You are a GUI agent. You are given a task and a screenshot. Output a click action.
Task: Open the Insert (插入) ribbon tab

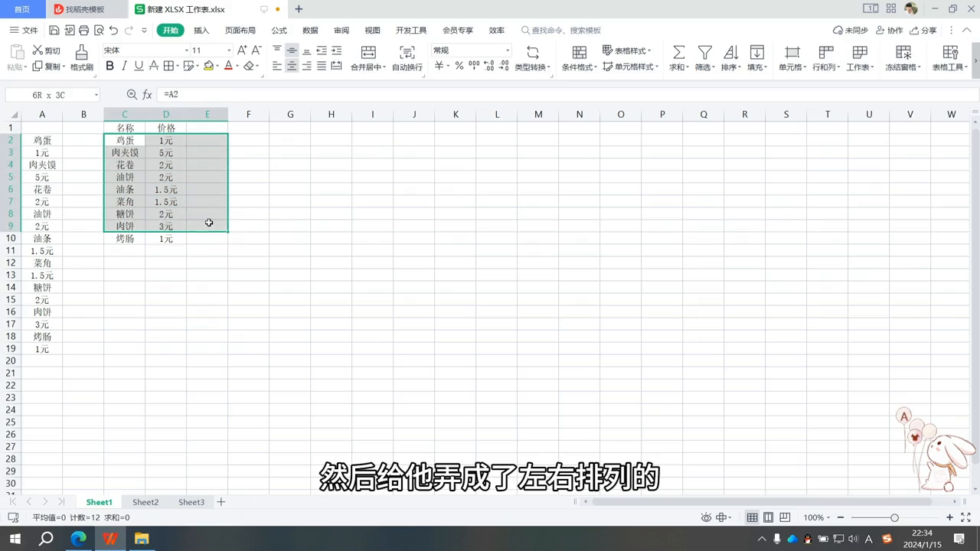pos(201,31)
